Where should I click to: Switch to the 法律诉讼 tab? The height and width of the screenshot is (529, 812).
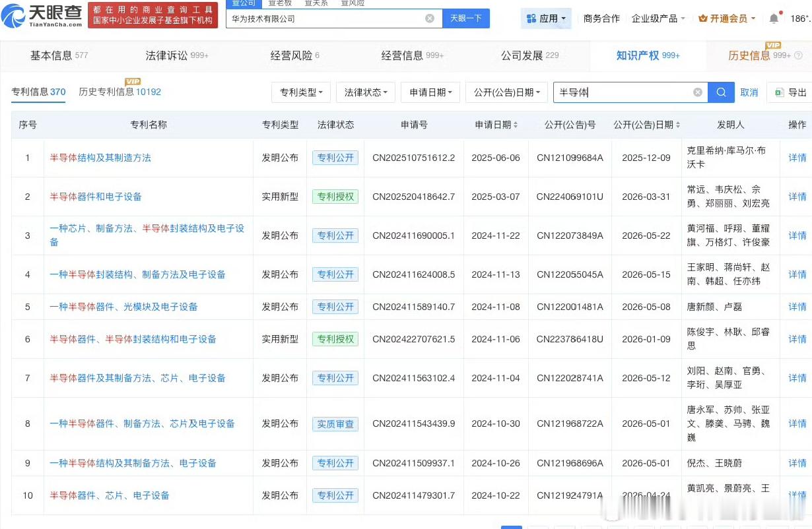tap(177, 55)
